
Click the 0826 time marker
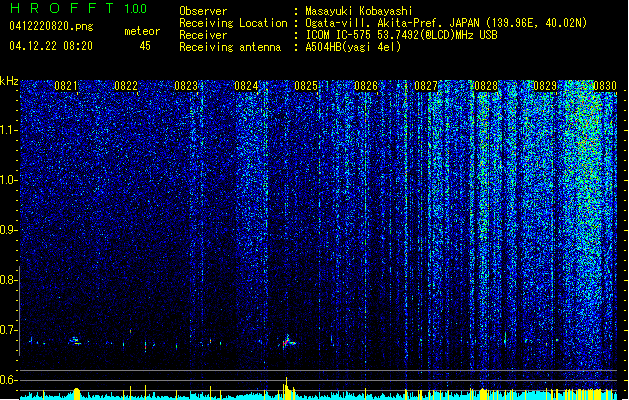[x=366, y=86]
